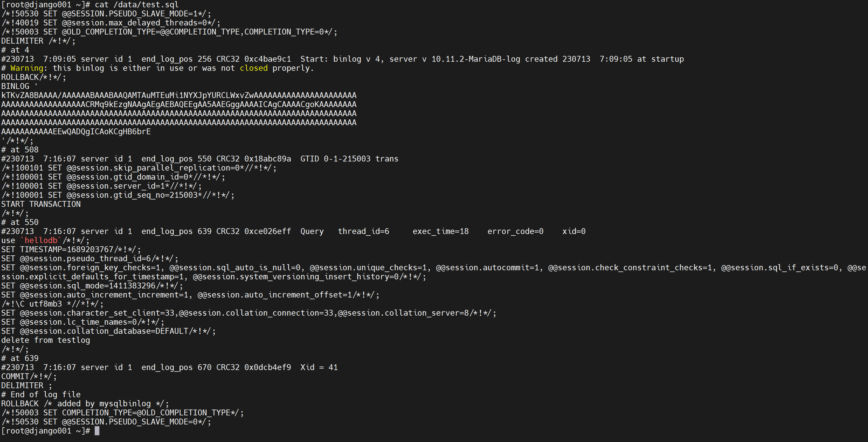868x442 pixels.
Task: Click the yellow 'closed' word
Action: 253,68
